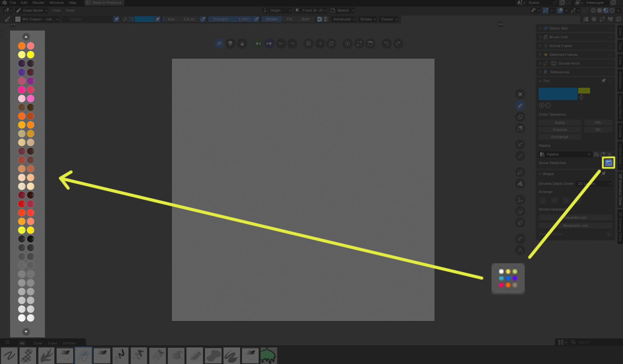Image resolution: width=623 pixels, height=364 pixels.
Task: Click the snowflake icon in header
Action: (594, 19)
